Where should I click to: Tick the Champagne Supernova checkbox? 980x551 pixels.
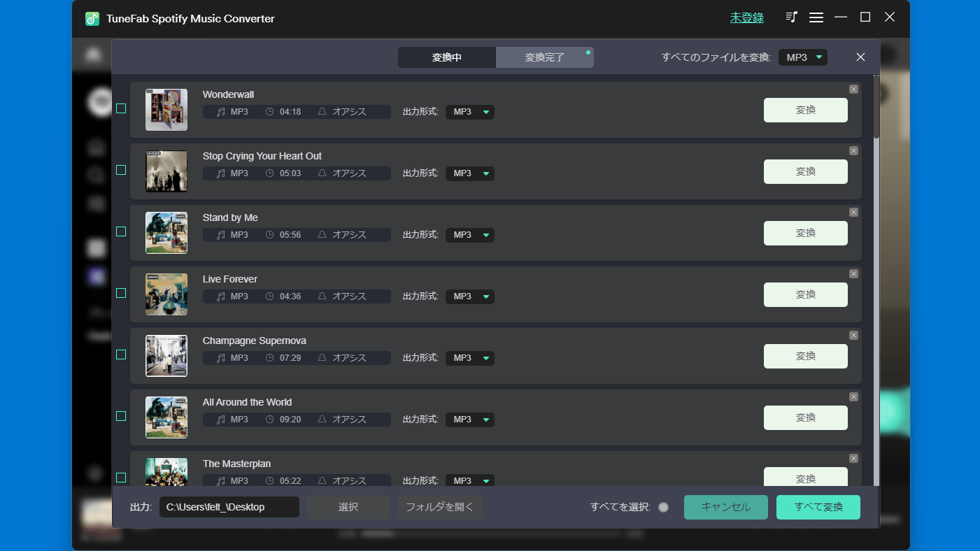(121, 355)
